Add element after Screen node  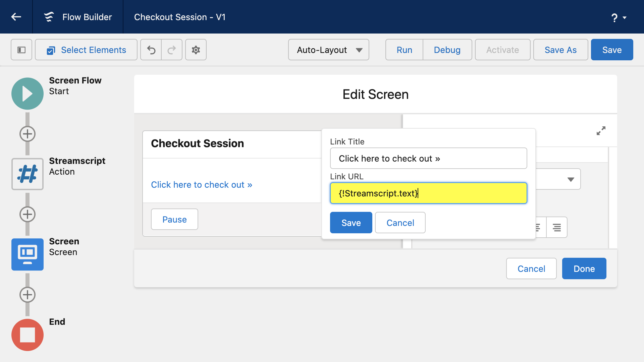coord(28,295)
